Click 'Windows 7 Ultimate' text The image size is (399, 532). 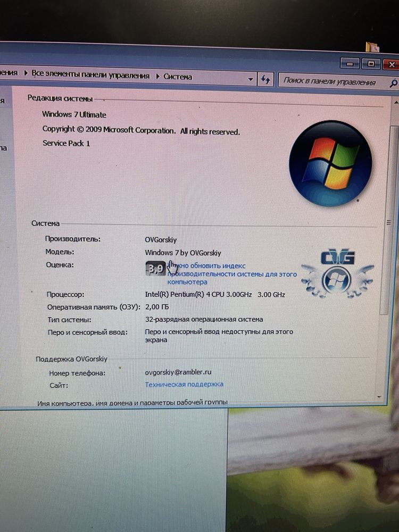pos(74,115)
